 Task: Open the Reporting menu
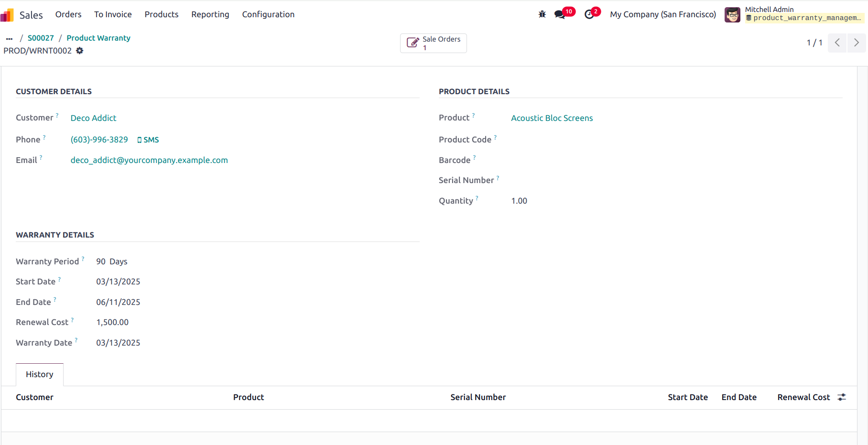click(x=210, y=14)
